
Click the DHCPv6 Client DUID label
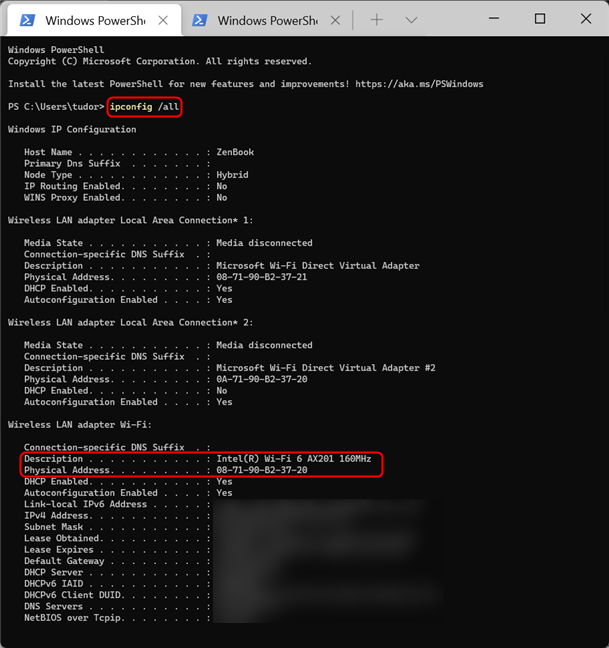74,595
